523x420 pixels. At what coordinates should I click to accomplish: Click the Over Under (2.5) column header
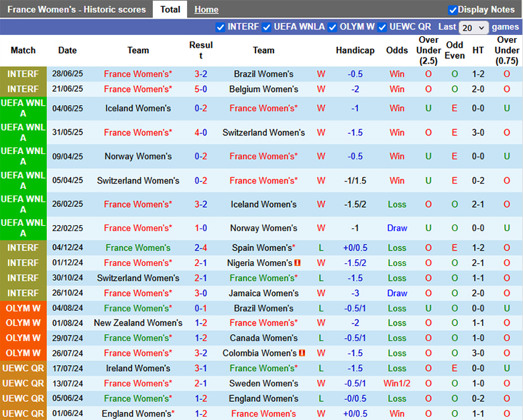click(428, 50)
